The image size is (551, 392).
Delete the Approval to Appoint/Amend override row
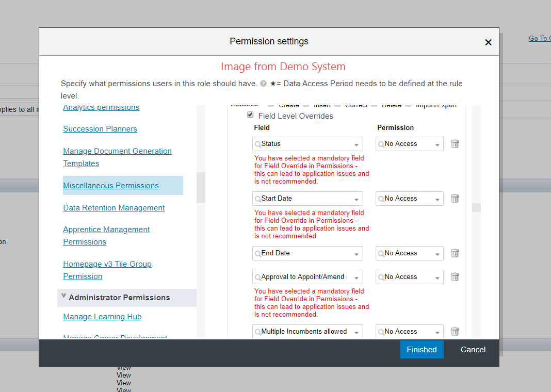tap(455, 277)
